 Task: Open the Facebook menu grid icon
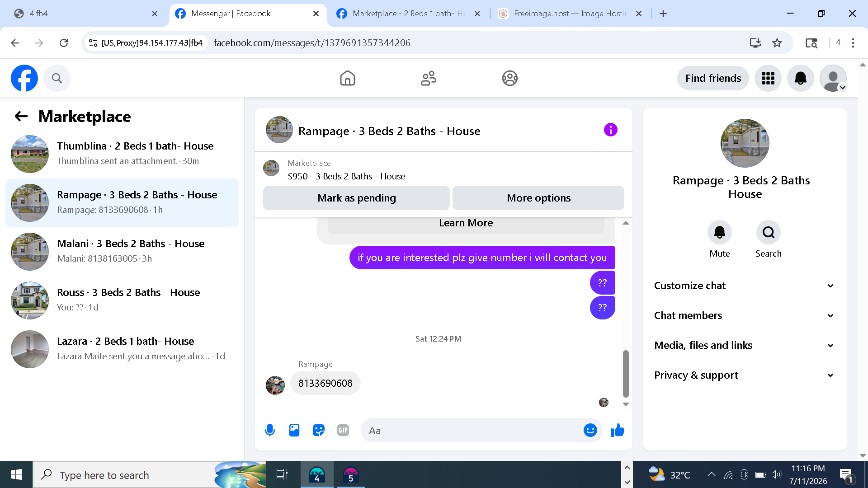point(768,78)
